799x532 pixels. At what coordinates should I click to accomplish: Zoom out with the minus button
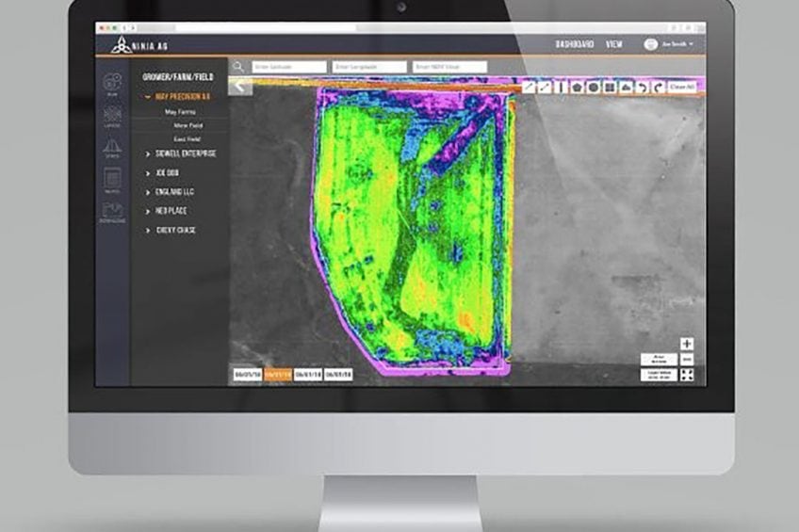(687, 360)
